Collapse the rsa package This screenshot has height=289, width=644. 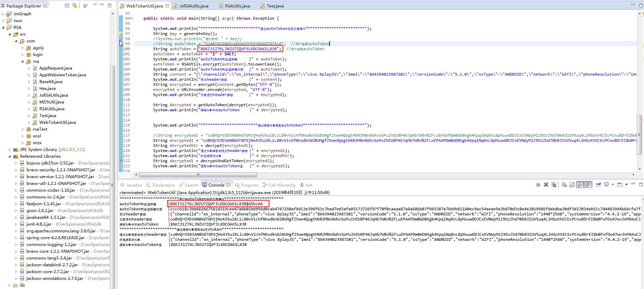[x=23, y=61]
